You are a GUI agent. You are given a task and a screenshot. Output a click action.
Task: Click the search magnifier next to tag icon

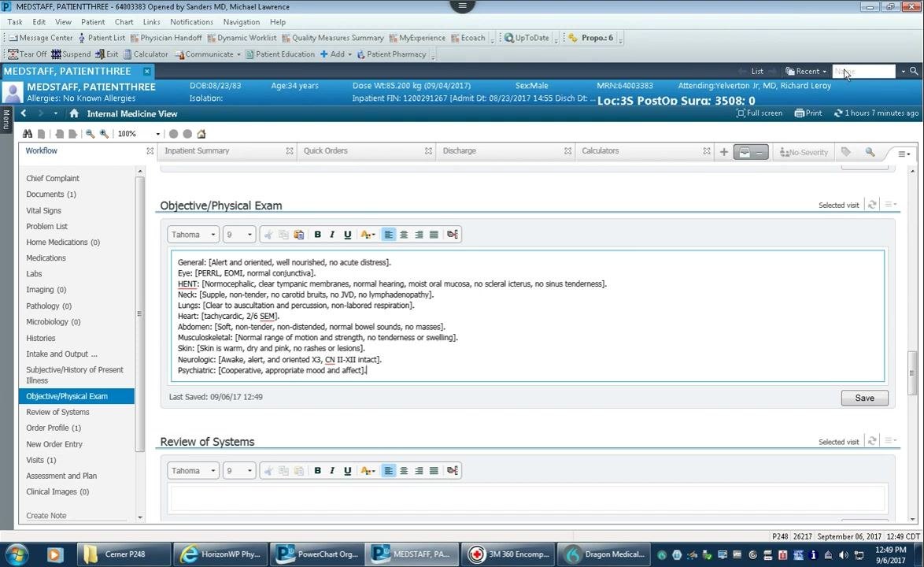870,152
